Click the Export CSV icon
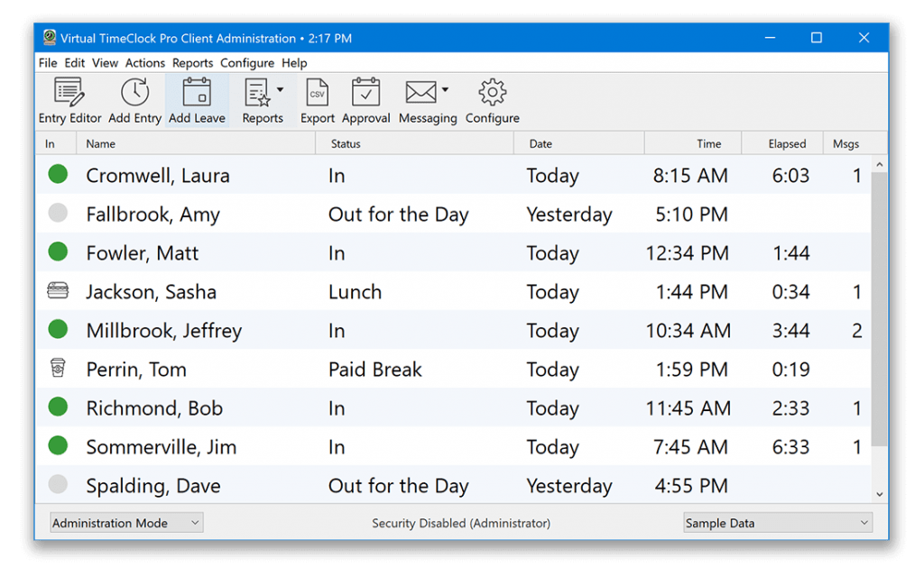Viewport: 924px width, 568px height. pyautogui.click(x=317, y=93)
